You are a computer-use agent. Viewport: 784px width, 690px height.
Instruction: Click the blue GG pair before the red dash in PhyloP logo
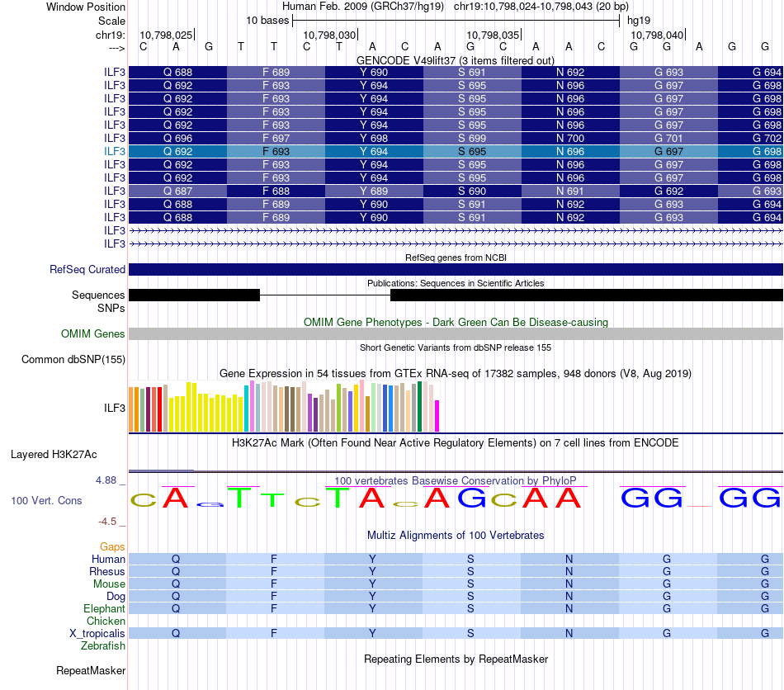click(652, 498)
